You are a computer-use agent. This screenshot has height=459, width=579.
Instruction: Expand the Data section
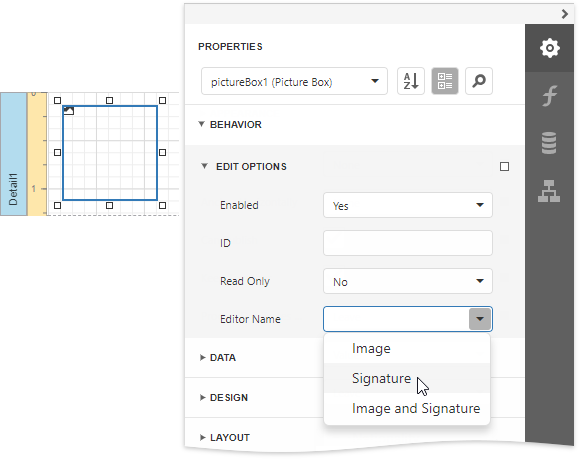[202, 357]
